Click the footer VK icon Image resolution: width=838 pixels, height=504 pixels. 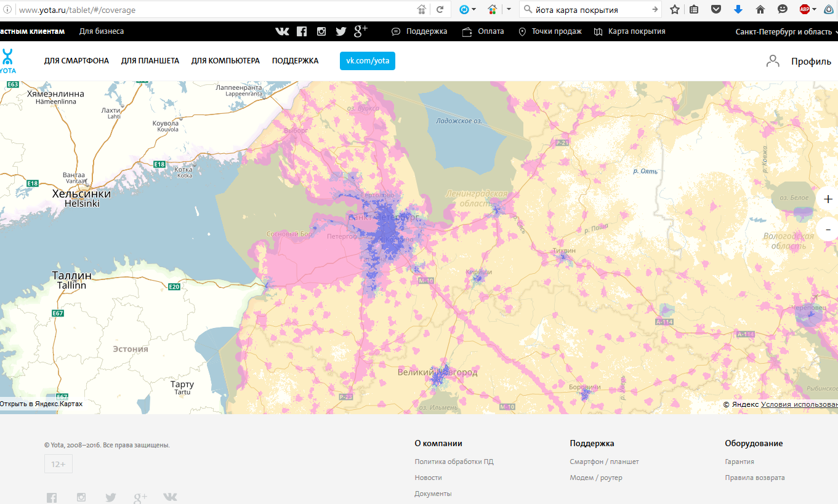[170, 497]
